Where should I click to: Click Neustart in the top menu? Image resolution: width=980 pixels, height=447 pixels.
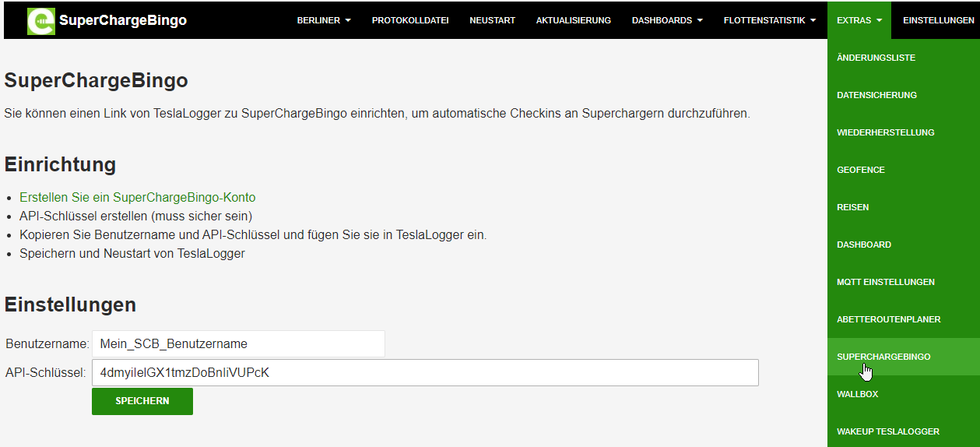point(492,20)
